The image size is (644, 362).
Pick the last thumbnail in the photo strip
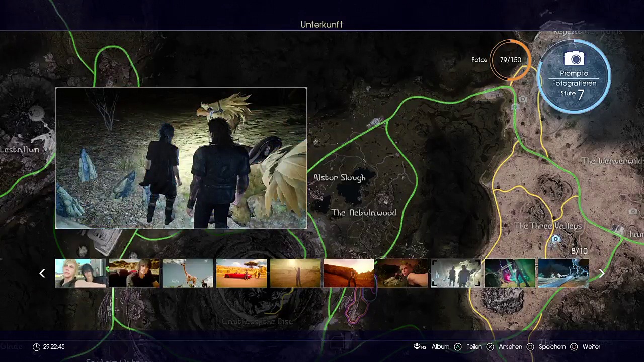click(563, 273)
